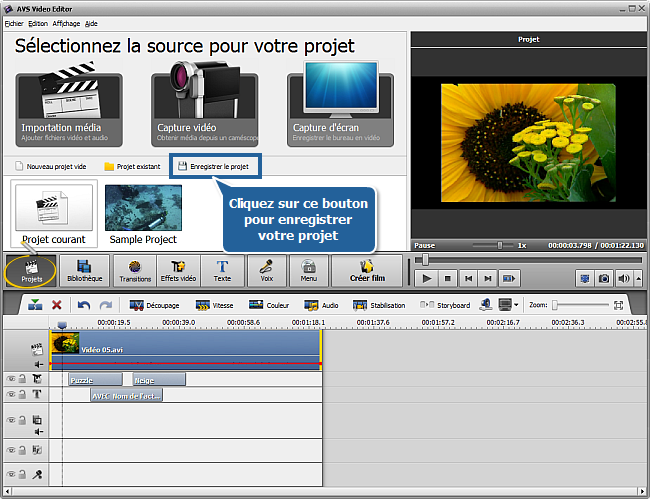Go to next frame in preview
Image resolution: width=650 pixels, height=499 pixels.
(488, 279)
